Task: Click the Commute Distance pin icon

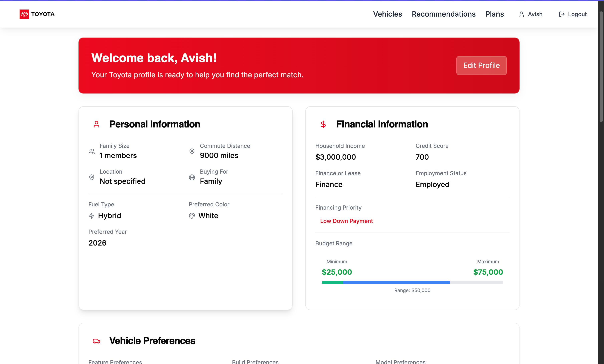Action: [192, 151]
